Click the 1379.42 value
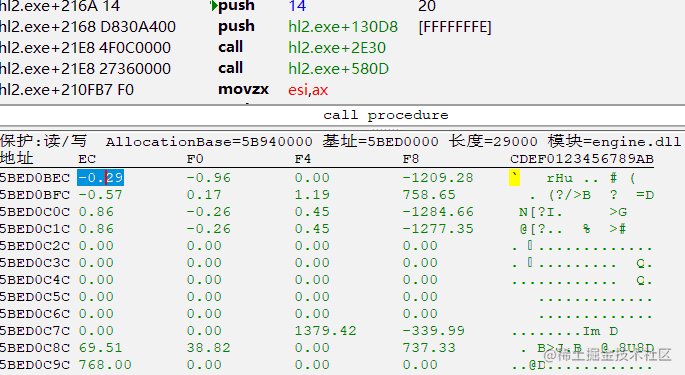This screenshot has height=375, width=685. [325, 331]
